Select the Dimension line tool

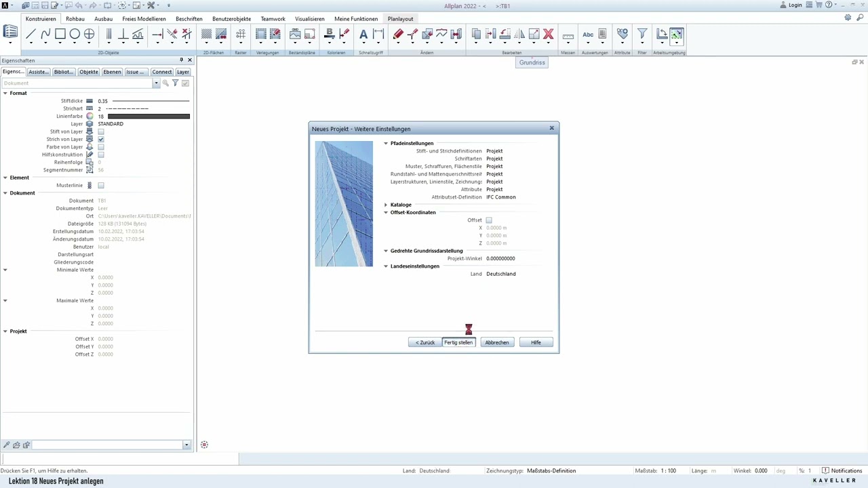378,34
